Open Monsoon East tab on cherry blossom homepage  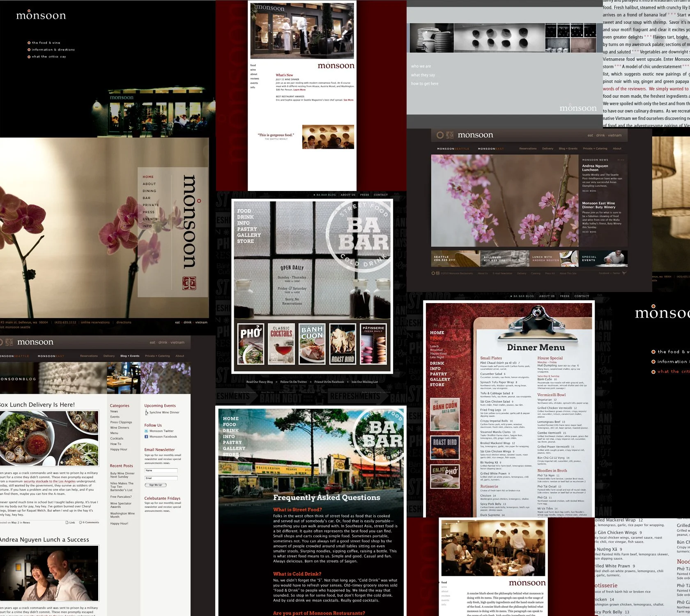tap(491, 149)
